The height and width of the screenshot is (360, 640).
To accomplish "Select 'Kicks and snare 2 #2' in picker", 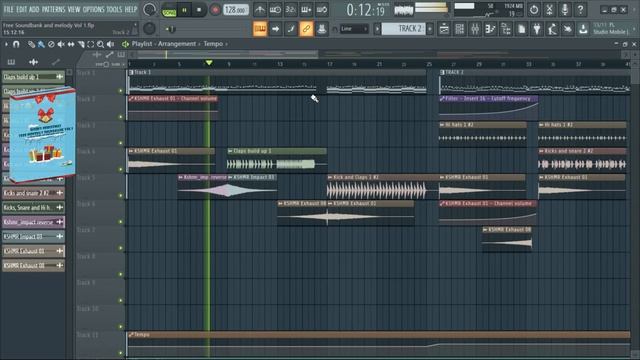I will (x=33, y=193).
